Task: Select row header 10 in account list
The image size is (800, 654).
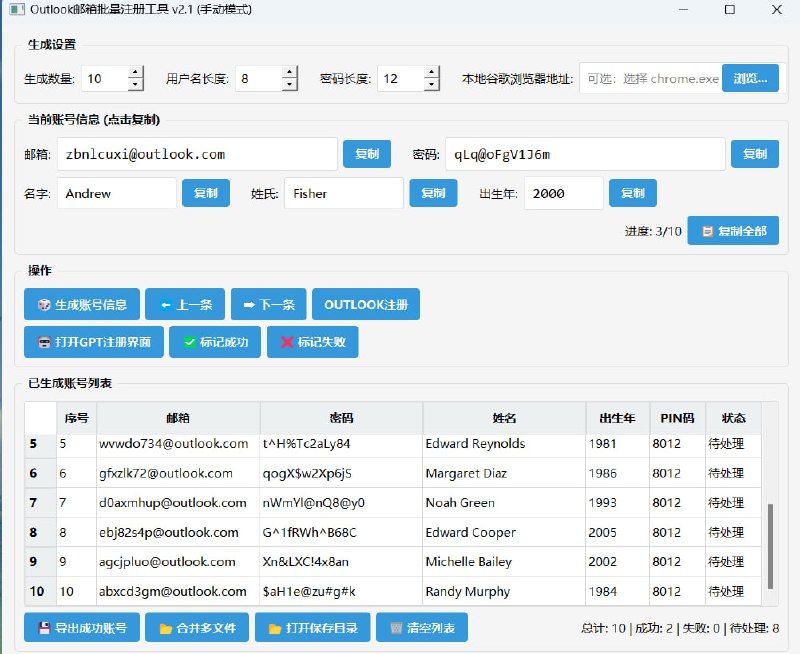Action: (40, 592)
